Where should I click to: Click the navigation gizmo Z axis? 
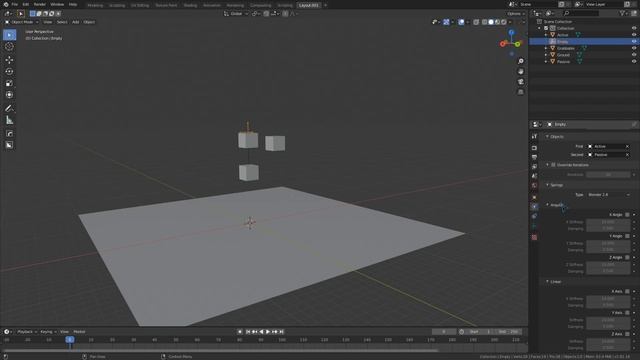point(511,33)
